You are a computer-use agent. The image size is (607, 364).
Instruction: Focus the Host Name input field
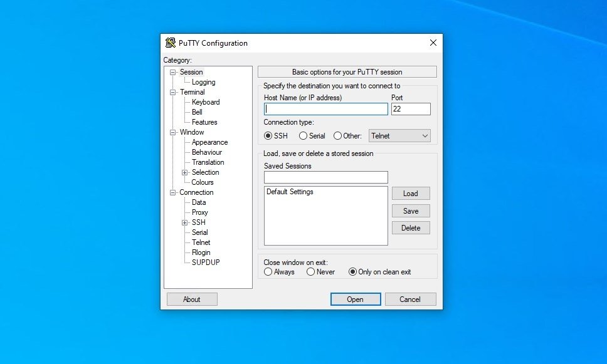pyautogui.click(x=325, y=108)
